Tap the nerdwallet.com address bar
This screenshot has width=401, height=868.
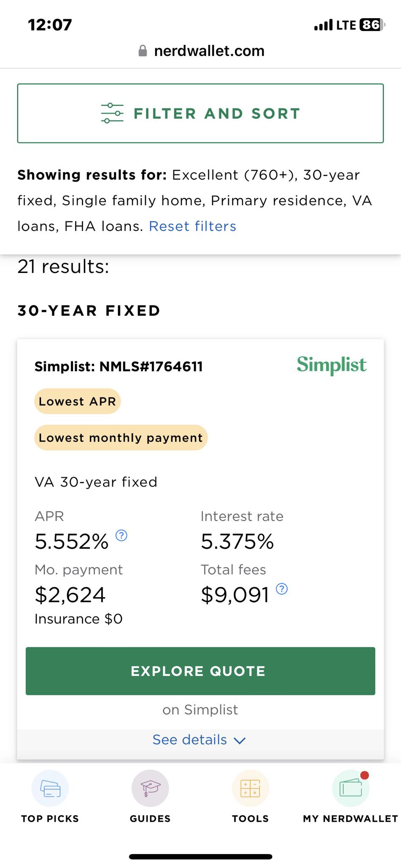coord(209,51)
